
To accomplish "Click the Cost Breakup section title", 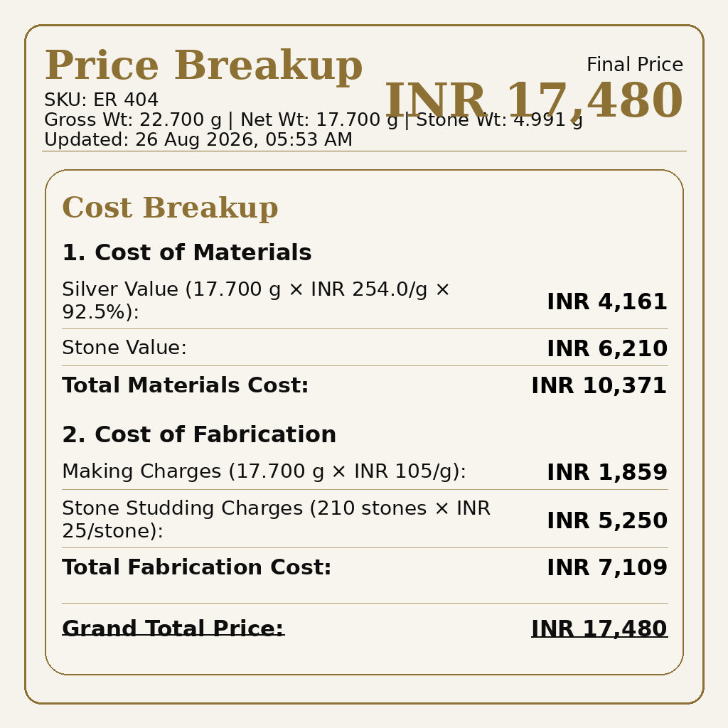I will click(170, 207).
